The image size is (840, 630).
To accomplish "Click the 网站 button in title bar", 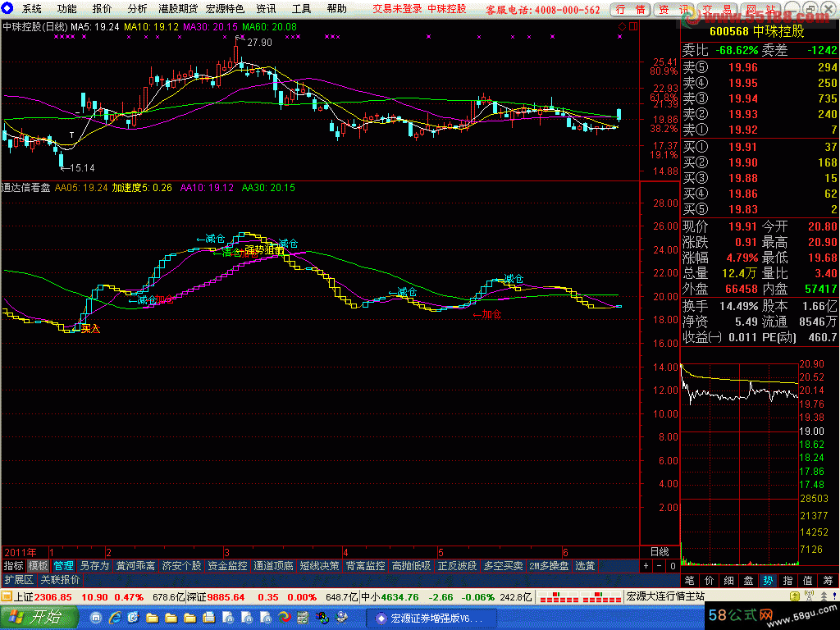I will point(760,9).
